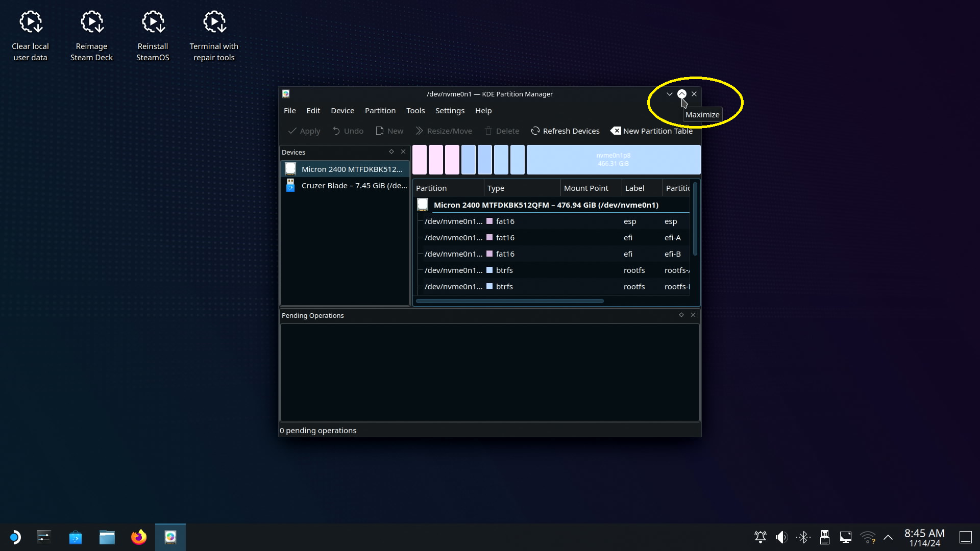Select the nvme0n1p8 466.31 GiB partition block
Image resolution: width=980 pixels, height=551 pixels.
tap(613, 160)
